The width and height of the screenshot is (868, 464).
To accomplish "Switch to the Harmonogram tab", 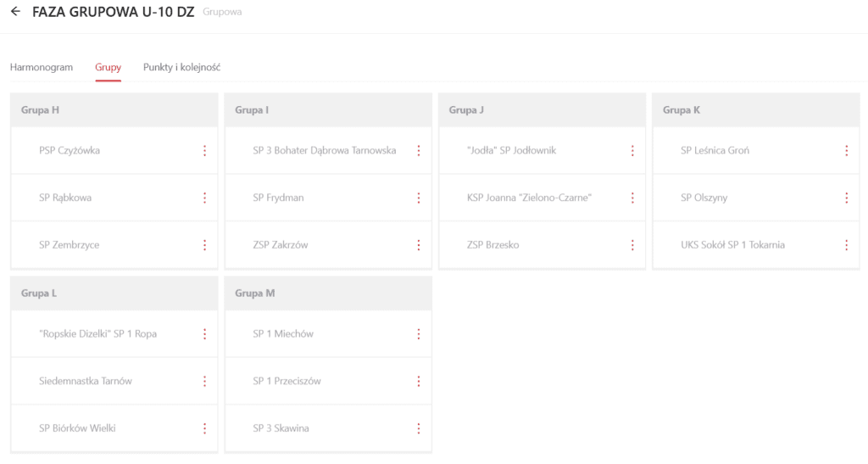I will 42,67.
